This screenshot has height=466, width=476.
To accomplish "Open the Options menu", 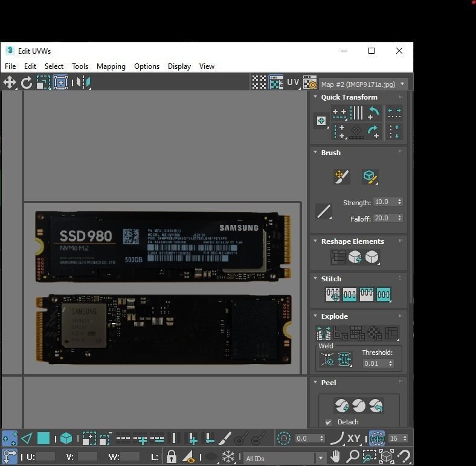I will pos(147,66).
